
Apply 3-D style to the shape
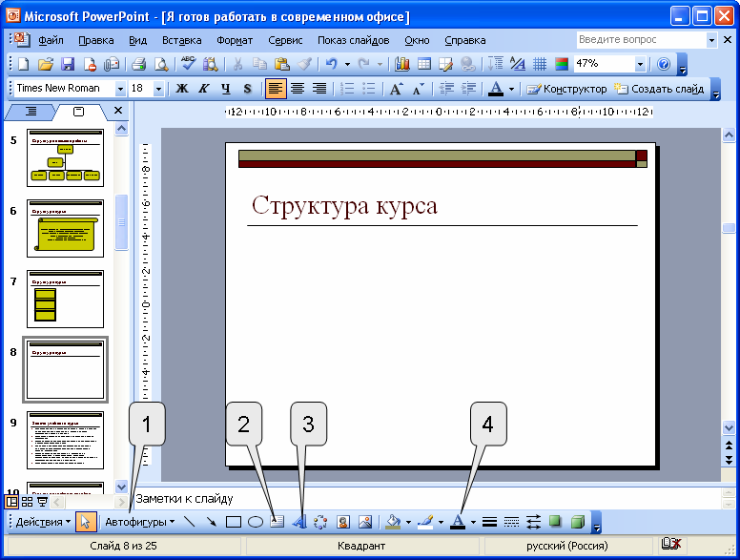pos(578,522)
